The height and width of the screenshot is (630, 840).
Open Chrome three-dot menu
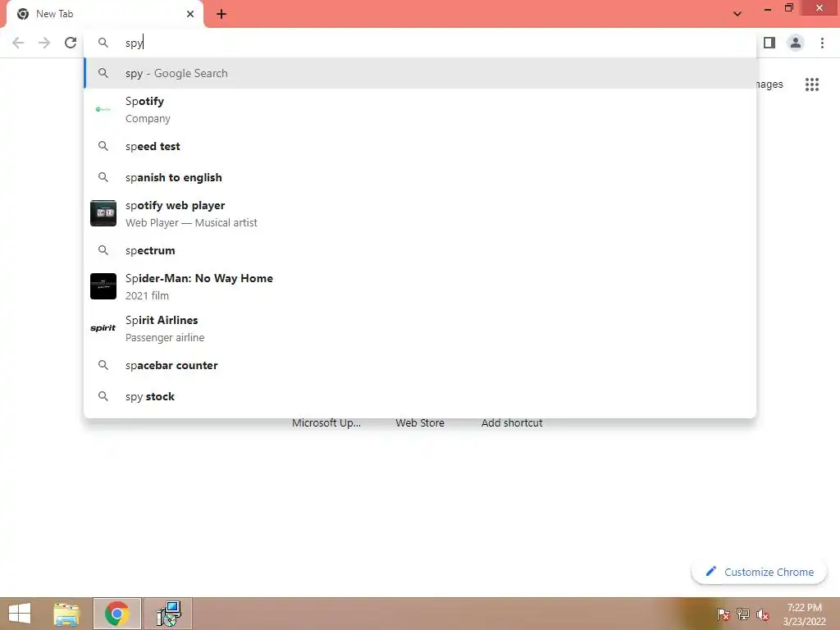822,43
